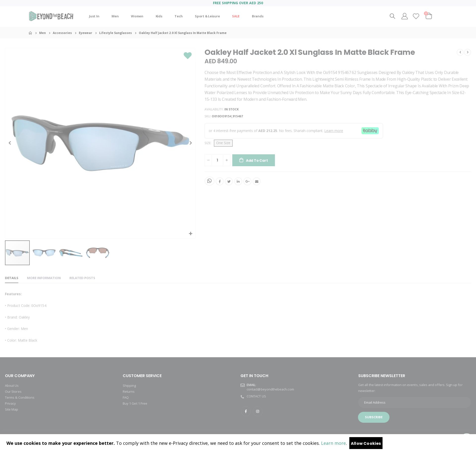The image size is (476, 452).
Task: Zoom product image with plus icon
Action: (x=191, y=234)
